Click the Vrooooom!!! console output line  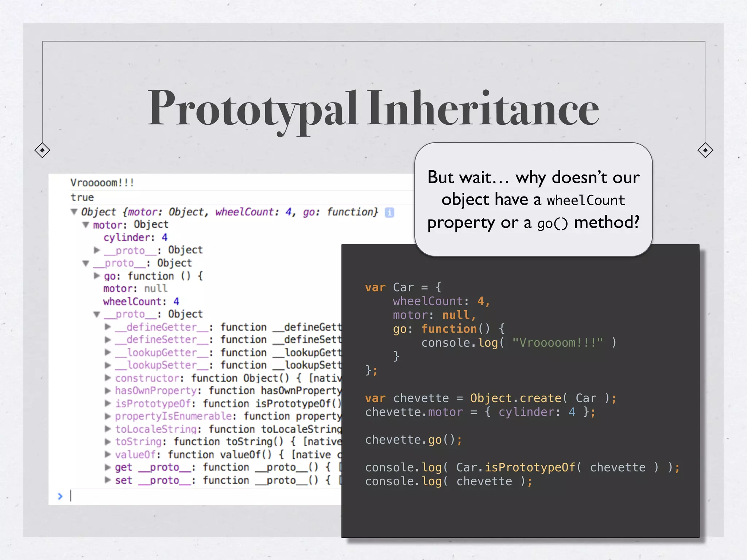tap(102, 183)
